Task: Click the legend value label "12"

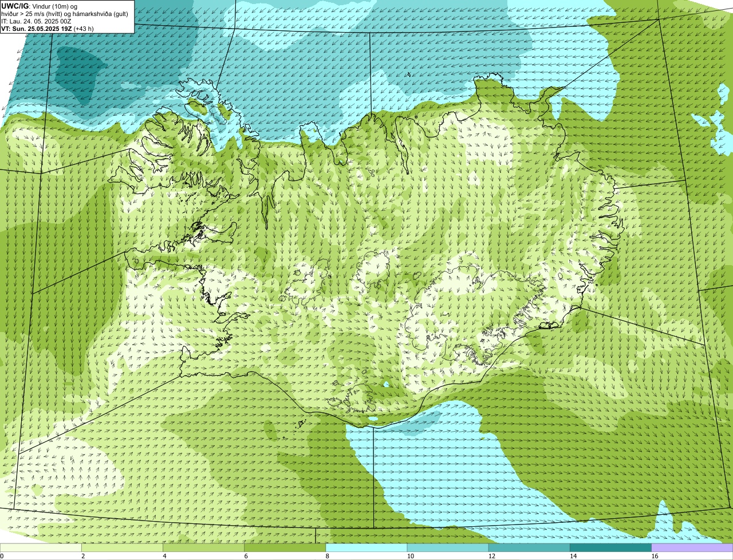Action: (492, 556)
